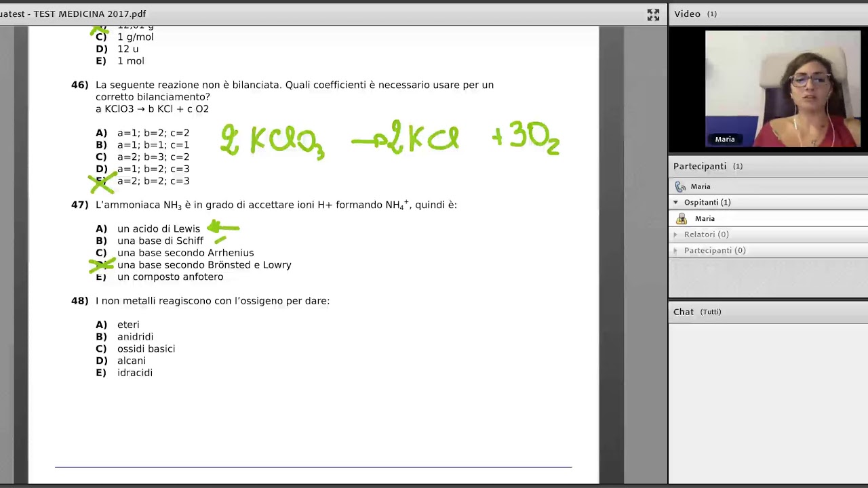The height and width of the screenshot is (488, 868).
Task: Click answer option '12 u'
Action: [x=127, y=49]
